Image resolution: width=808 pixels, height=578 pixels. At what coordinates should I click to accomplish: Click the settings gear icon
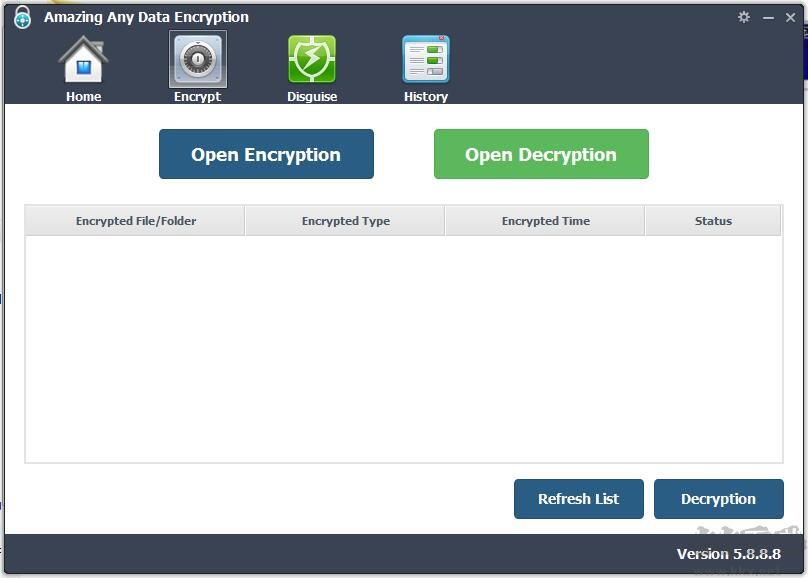(742, 17)
